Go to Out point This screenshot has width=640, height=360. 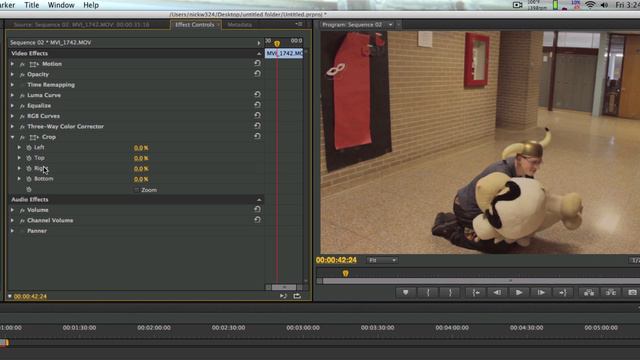pyautogui.click(x=563, y=293)
